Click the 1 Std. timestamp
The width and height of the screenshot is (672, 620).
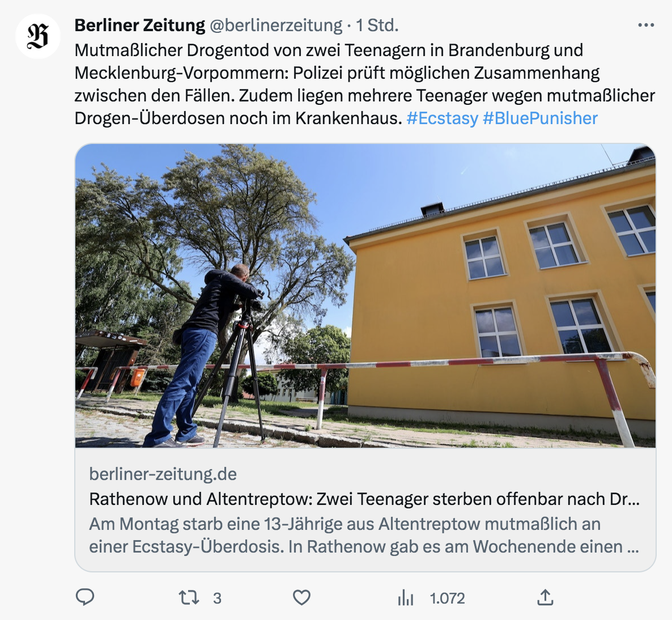tap(377, 26)
